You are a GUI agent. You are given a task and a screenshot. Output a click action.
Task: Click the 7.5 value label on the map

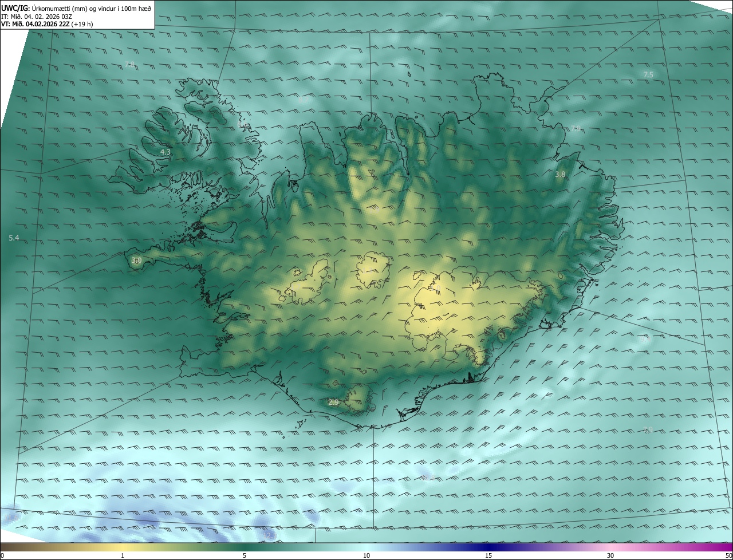pos(648,75)
